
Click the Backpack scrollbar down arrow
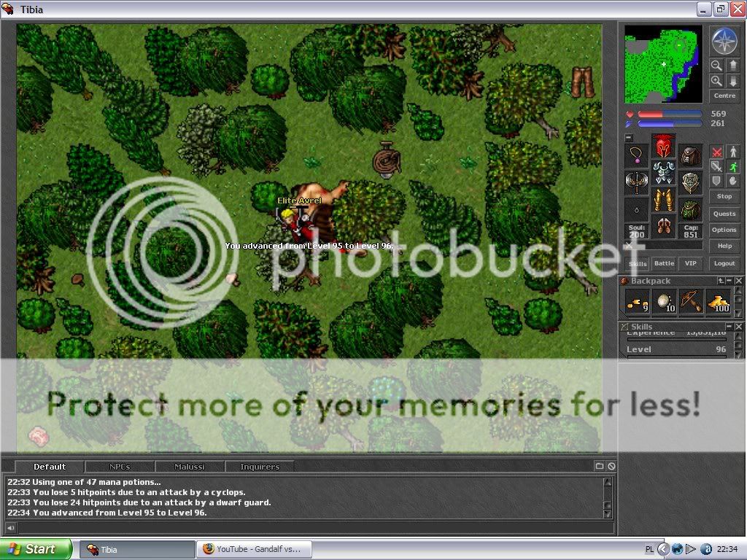click(x=738, y=313)
